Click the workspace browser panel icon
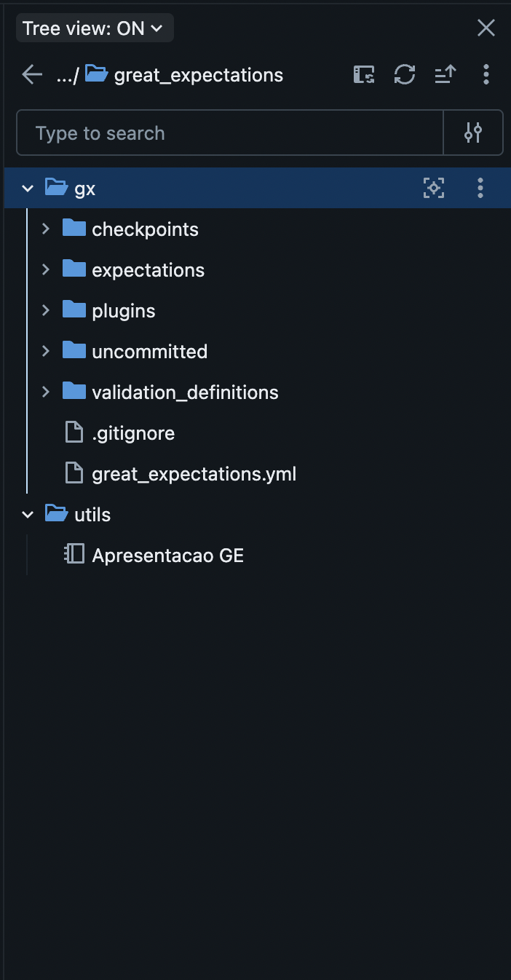 364,74
